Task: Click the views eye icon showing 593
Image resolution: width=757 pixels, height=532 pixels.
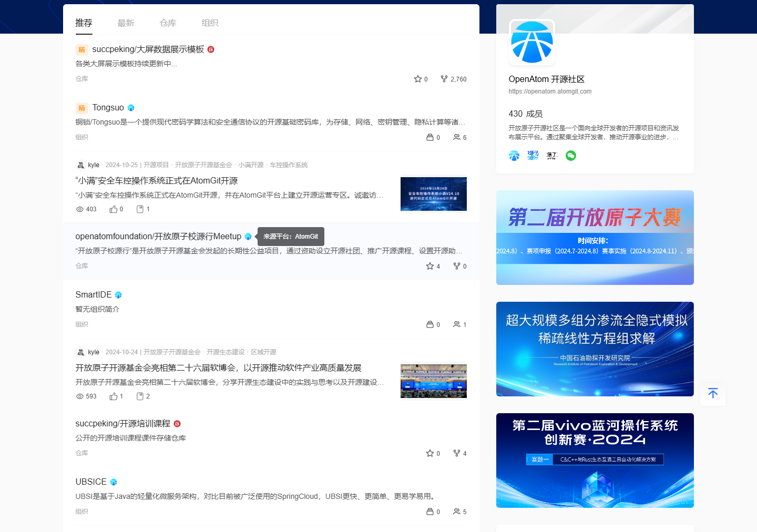Action: [x=80, y=396]
